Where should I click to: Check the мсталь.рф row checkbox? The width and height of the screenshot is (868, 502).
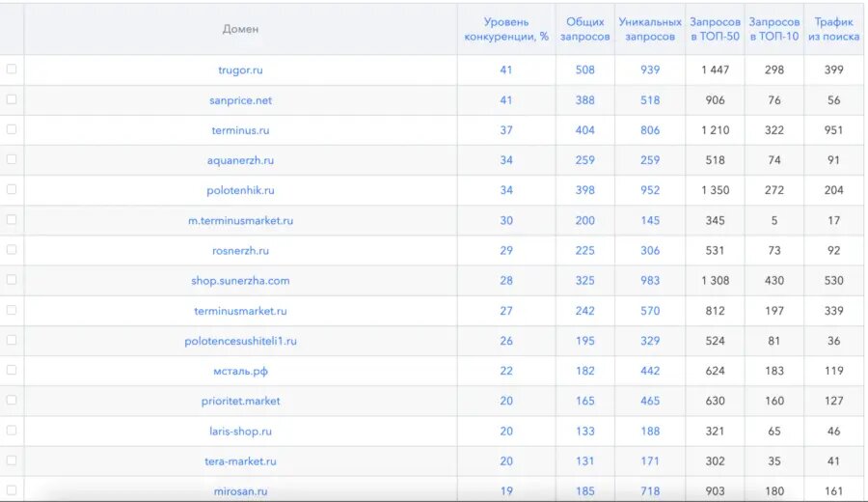(x=11, y=370)
